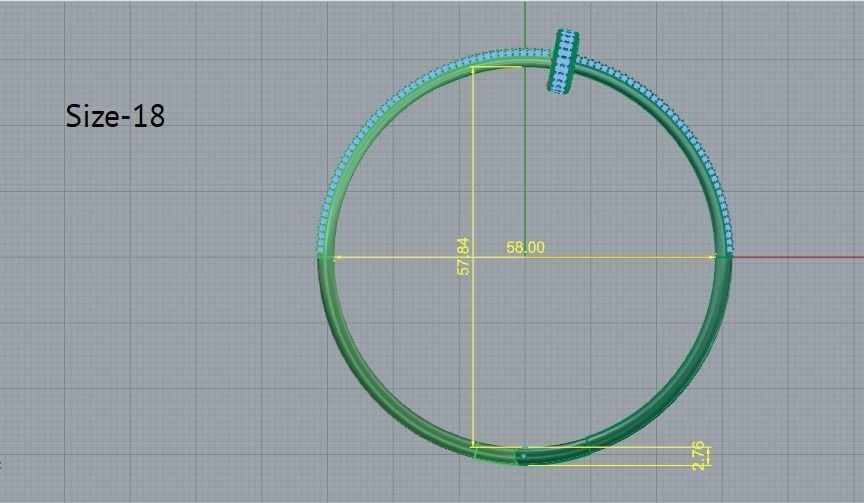Click the 2.76 thickness dimension label
864x503 pixels.
coord(698,456)
